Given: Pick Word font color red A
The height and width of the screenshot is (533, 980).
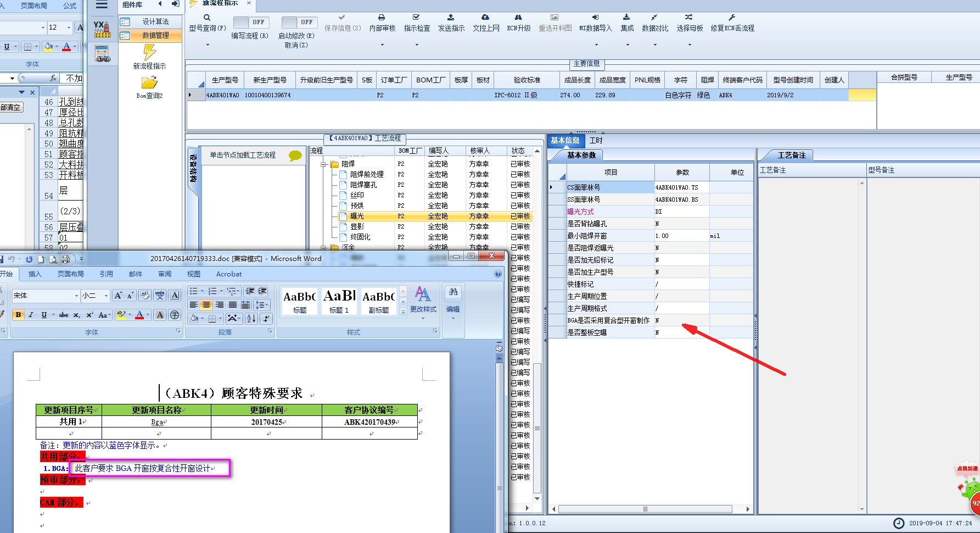Looking at the screenshot, I should (x=139, y=315).
